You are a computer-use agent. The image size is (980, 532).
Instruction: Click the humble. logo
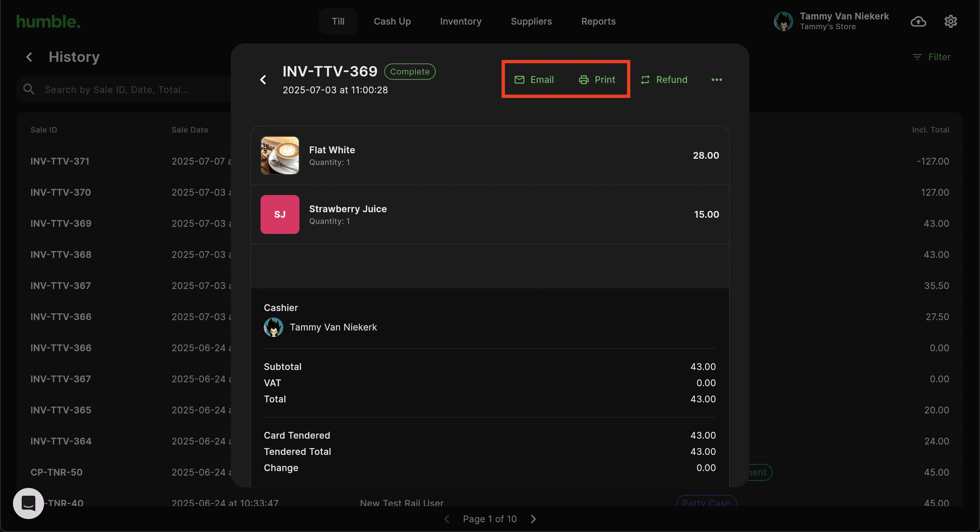(48, 22)
